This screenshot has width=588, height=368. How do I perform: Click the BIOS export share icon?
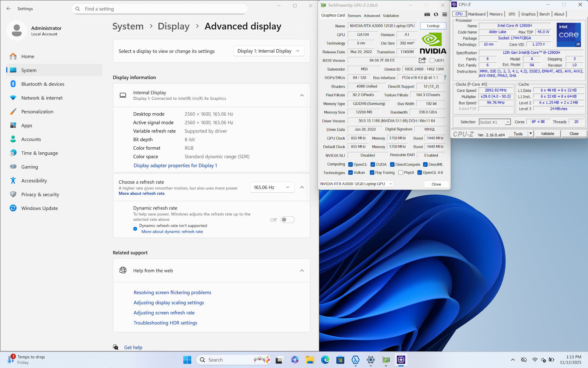[422, 60]
